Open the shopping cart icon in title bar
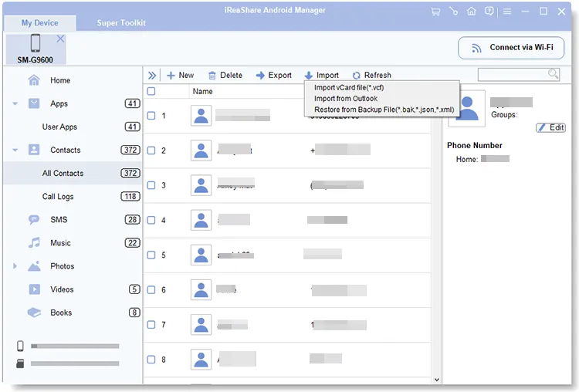Viewport: 579px width, 392px height. coord(435,12)
